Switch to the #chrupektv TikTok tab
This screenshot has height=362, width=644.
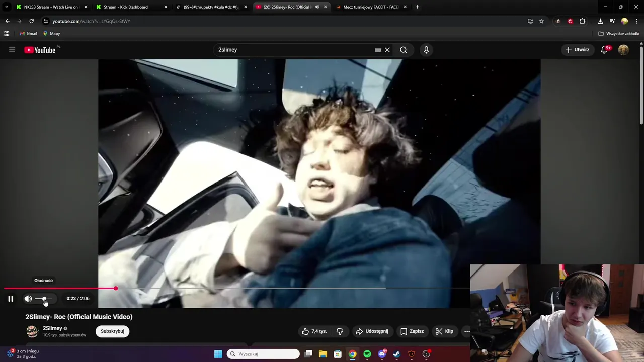point(210,7)
